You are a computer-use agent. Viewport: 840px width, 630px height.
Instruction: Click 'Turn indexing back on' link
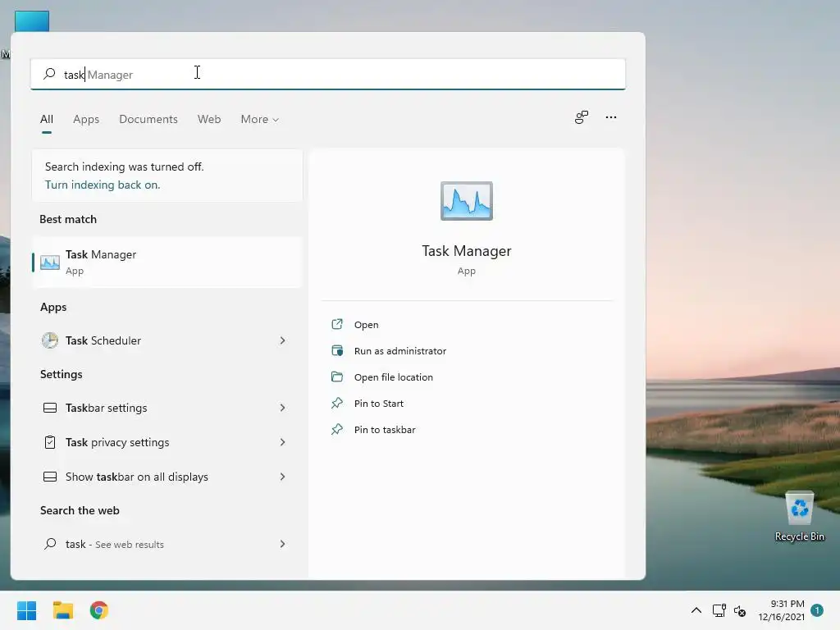[103, 185]
